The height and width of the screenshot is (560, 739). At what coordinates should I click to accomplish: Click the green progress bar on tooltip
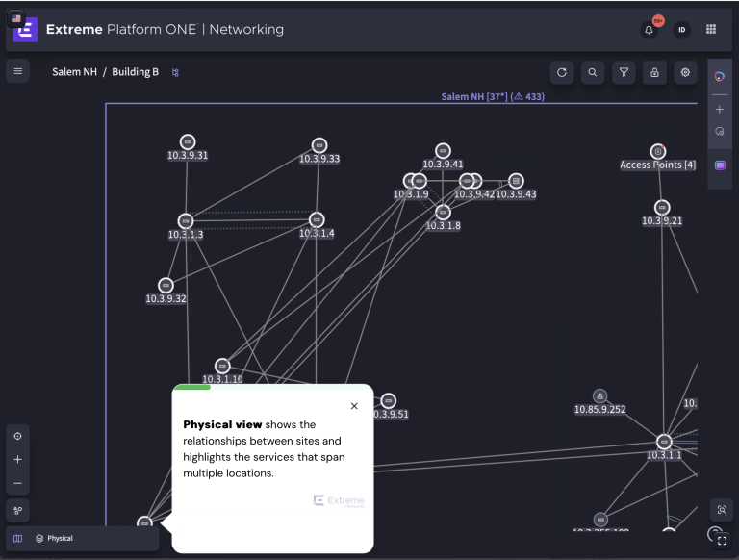(x=192, y=387)
